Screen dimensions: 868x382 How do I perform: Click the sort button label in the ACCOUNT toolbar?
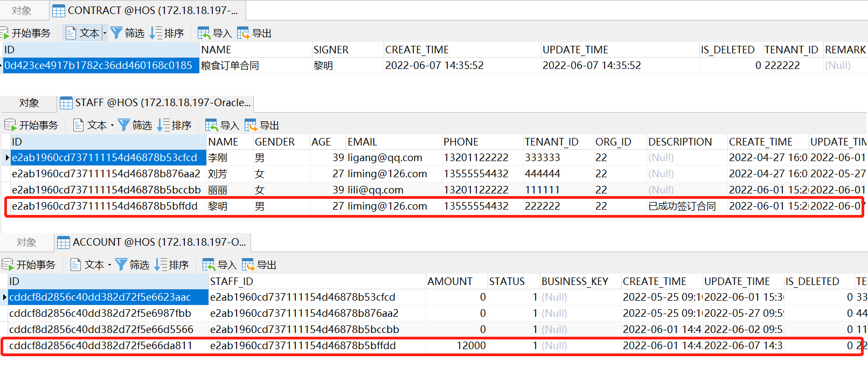178,265
